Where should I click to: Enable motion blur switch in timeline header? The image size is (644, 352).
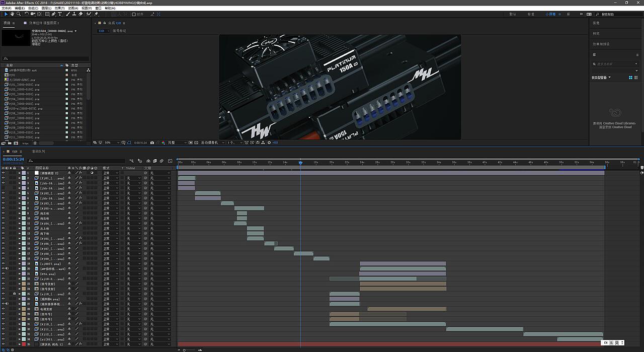(x=162, y=161)
